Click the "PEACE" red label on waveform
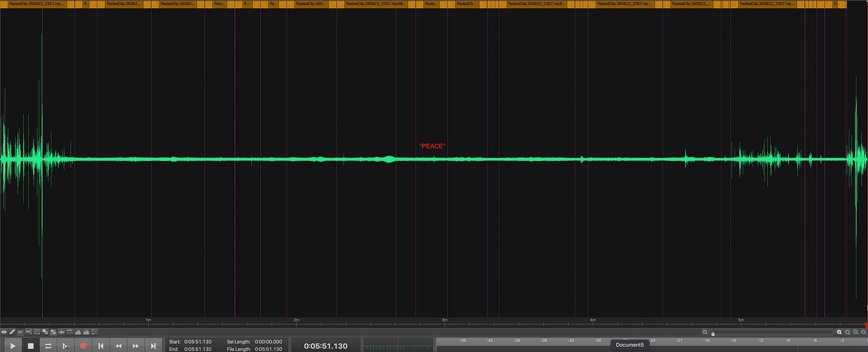 (x=433, y=146)
